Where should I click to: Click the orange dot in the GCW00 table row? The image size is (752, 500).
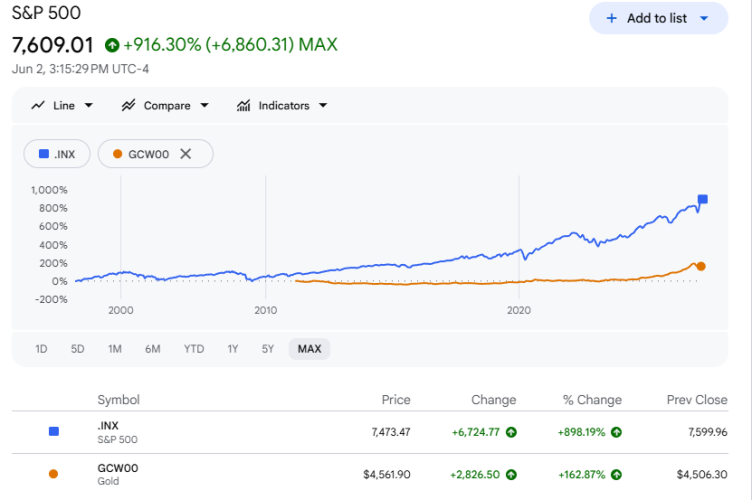click(x=53, y=474)
